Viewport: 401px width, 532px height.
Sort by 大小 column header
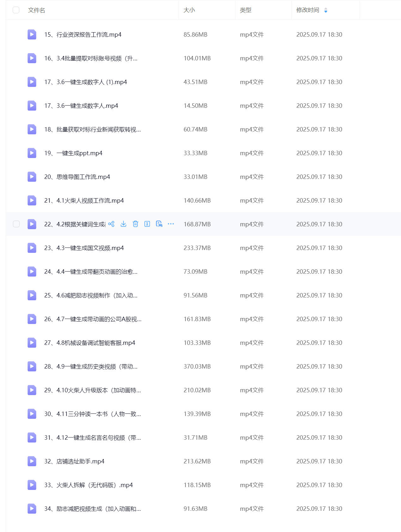point(189,10)
